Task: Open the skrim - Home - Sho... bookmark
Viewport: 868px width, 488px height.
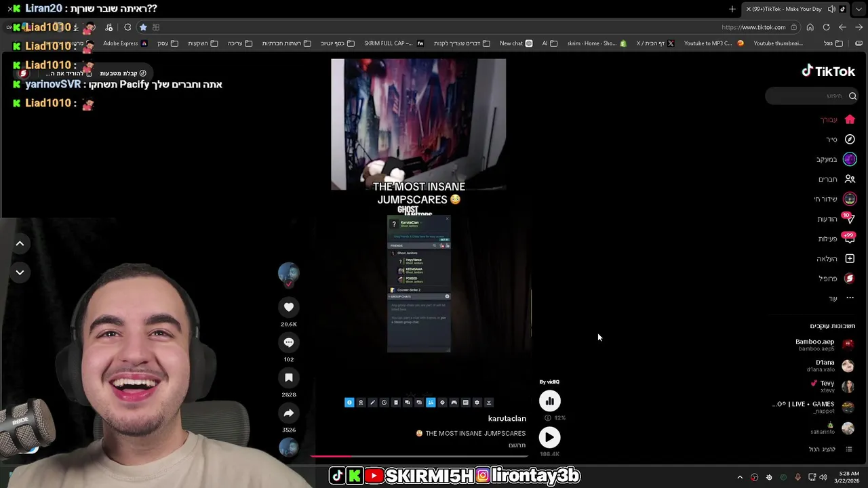Action: tap(597, 43)
